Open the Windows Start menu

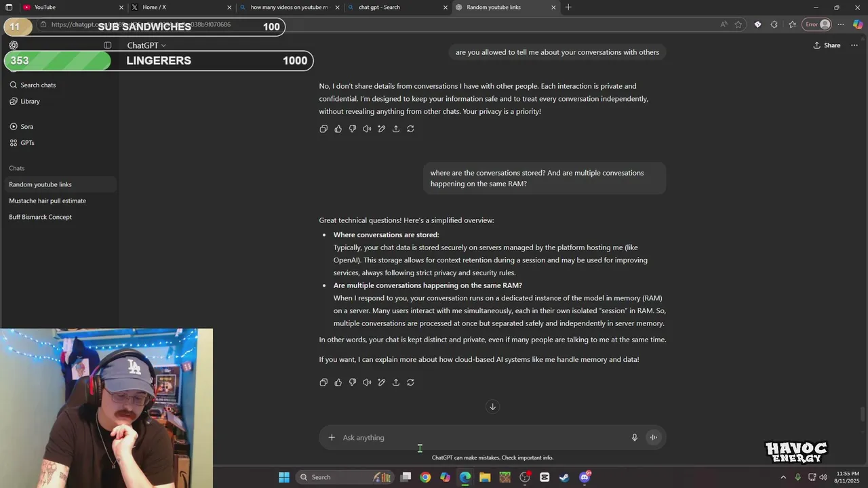[284, 477]
